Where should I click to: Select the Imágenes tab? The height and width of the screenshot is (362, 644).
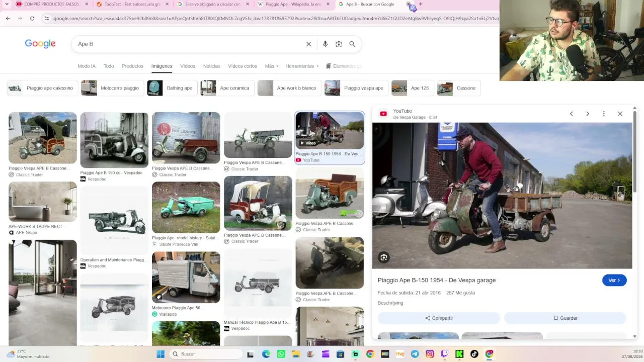pyautogui.click(x=162, y=66)
